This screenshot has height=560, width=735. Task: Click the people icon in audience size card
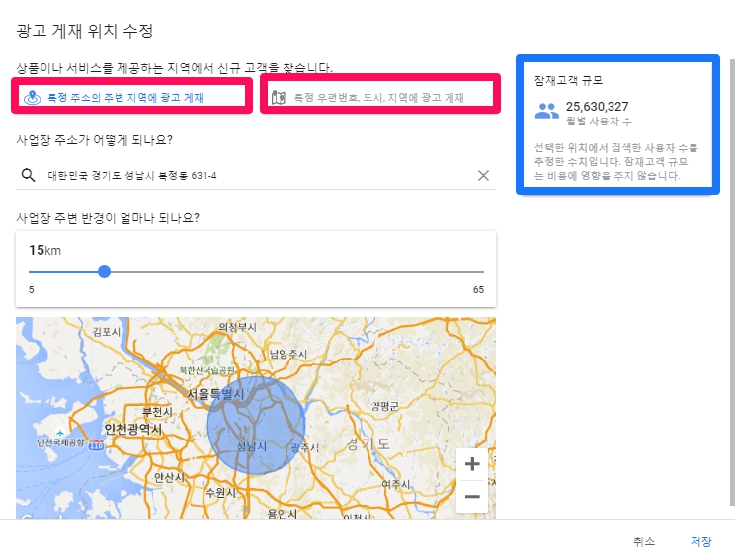[x=546, y=111]
